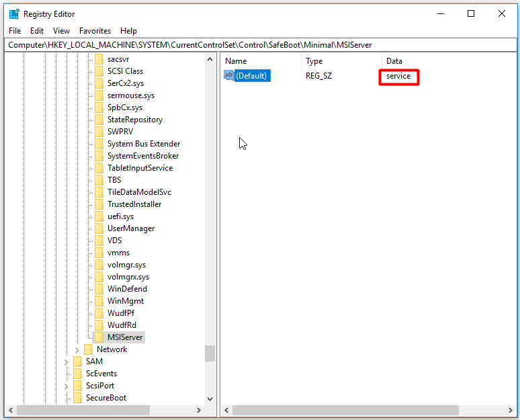
Task: Select the volmgrx.sys folder icon
Action: 99,277
